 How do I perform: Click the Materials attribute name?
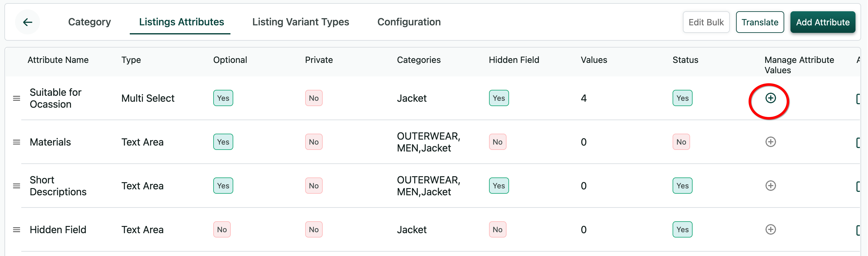point(50,142)
